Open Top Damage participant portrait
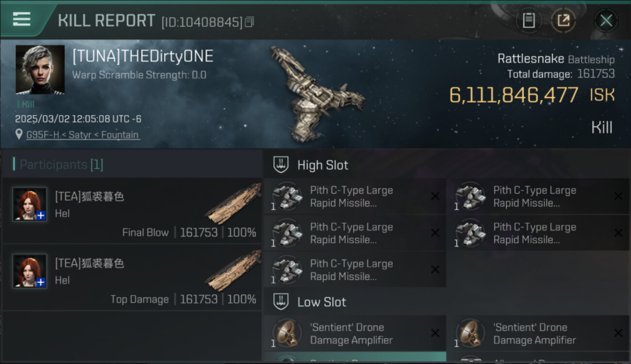Screen dimensions: 631x364 tap(30, 271)
